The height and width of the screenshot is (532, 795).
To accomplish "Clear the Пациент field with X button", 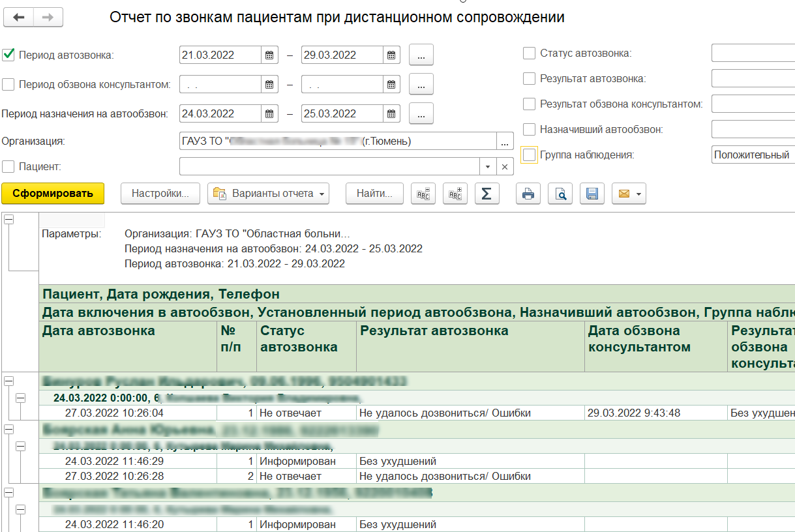I will coord(505,167).
